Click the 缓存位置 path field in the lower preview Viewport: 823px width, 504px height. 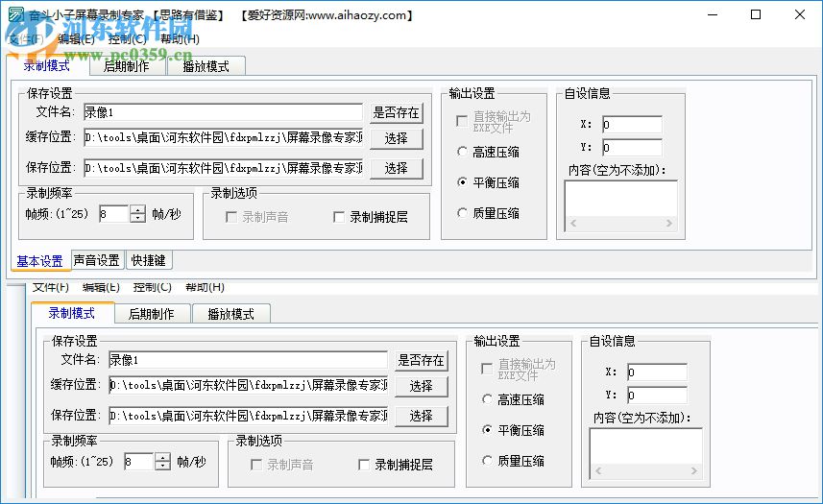coord(249,385)
